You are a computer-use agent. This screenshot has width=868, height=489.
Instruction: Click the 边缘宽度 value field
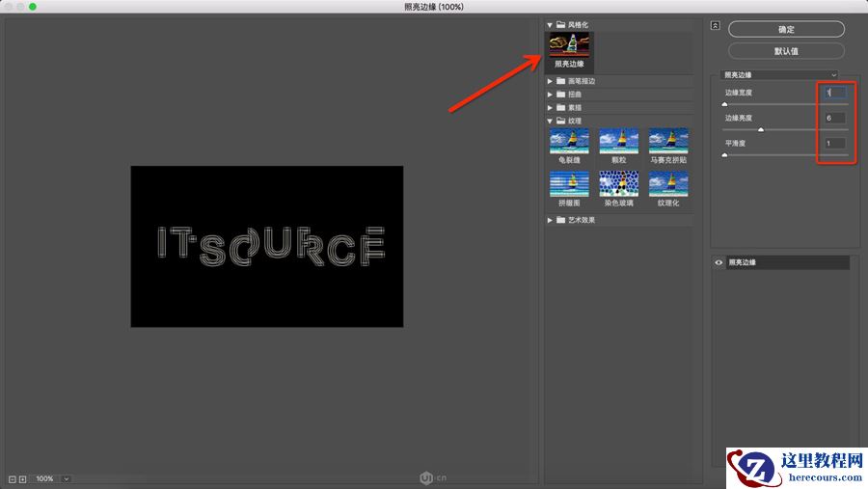[x=834, y=93]
